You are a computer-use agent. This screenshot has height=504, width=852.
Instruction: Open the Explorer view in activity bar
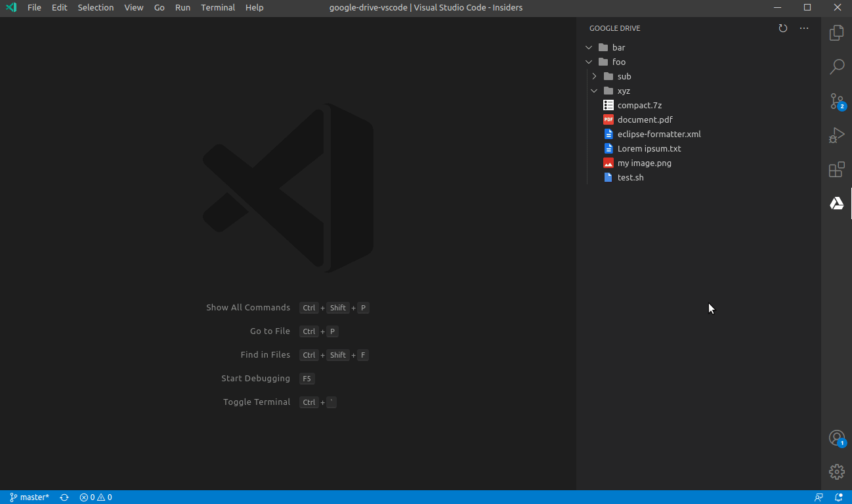(836, 33)
